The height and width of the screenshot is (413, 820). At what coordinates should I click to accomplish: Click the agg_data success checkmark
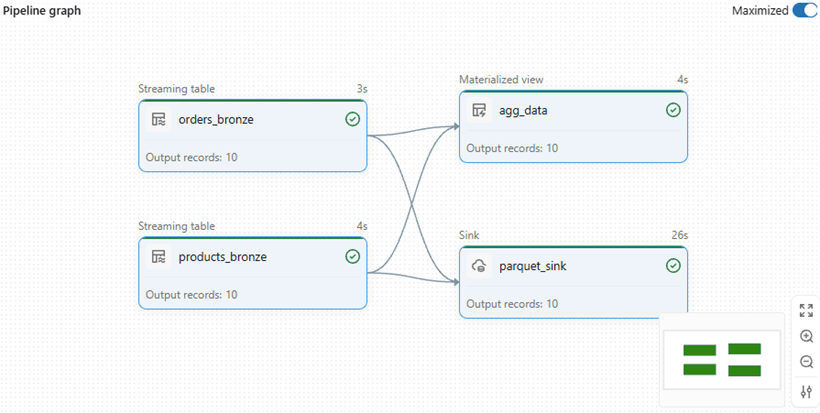pyautogui.click(x=673, y=110)
